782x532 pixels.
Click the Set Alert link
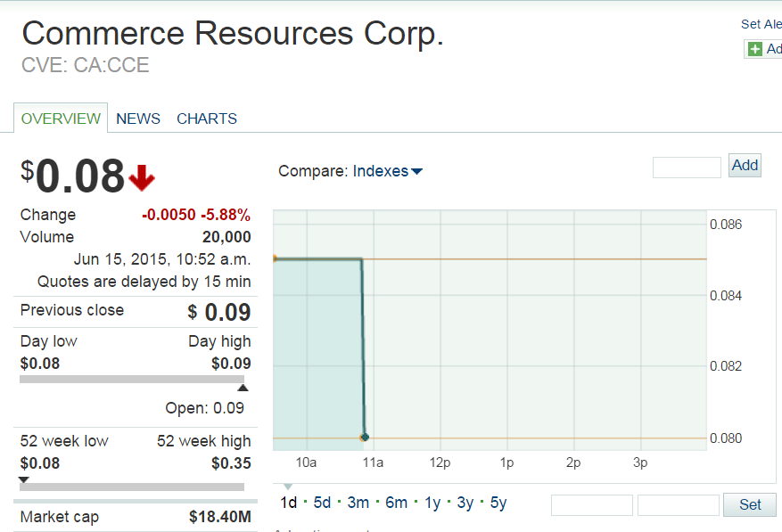[x=761, y=24]
